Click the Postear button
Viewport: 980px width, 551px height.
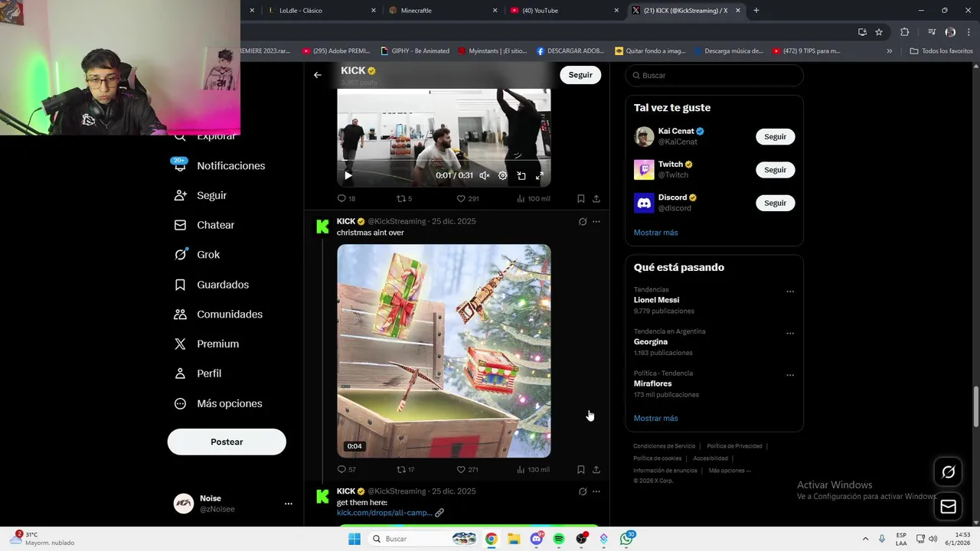[x=227, y=442]
